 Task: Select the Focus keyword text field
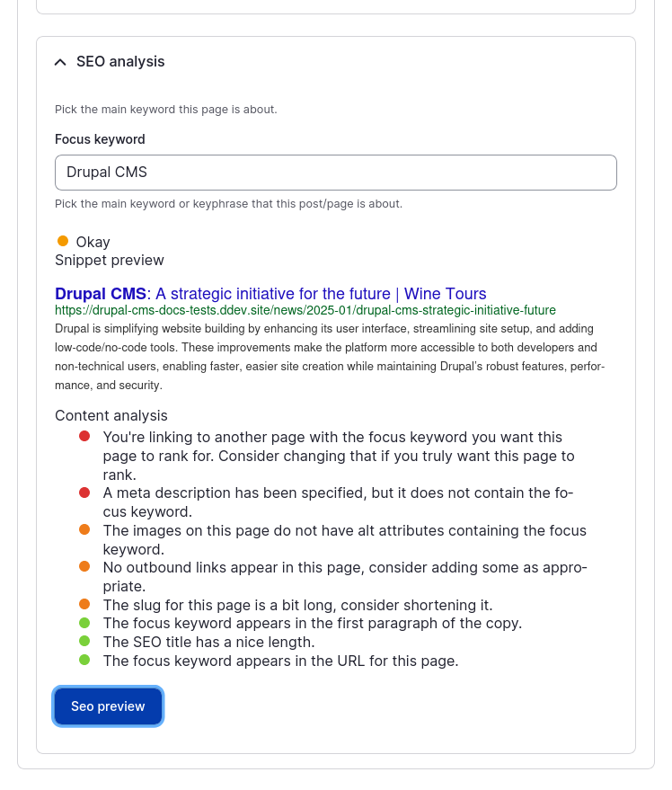335,172
